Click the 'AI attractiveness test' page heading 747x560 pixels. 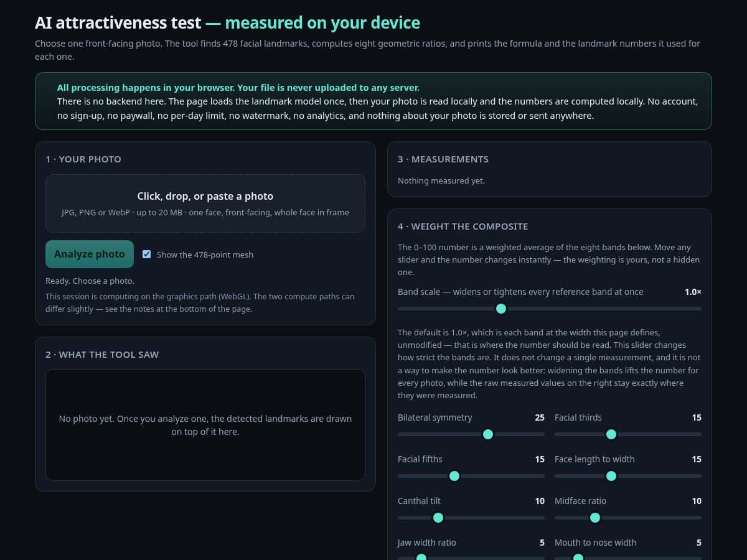(x=227, y=23)
